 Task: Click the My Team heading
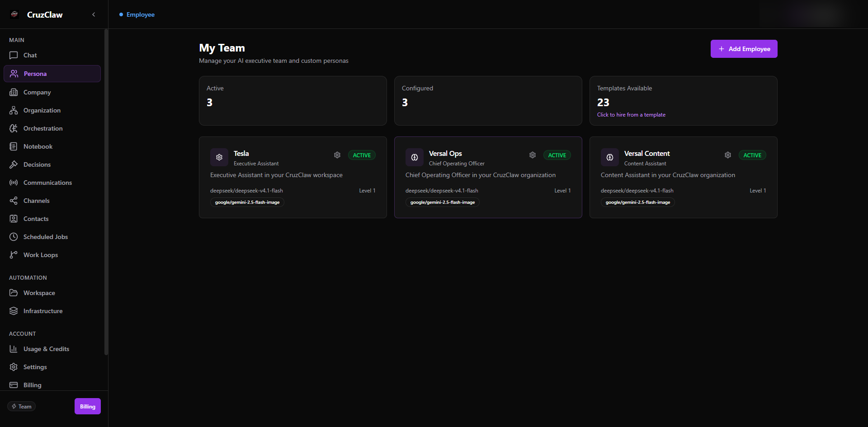tap(222, 48)
